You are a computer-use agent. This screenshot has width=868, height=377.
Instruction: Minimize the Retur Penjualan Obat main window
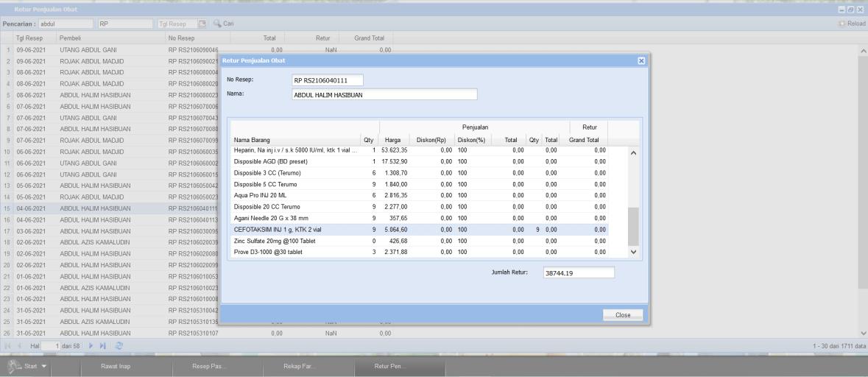(842, 10)
